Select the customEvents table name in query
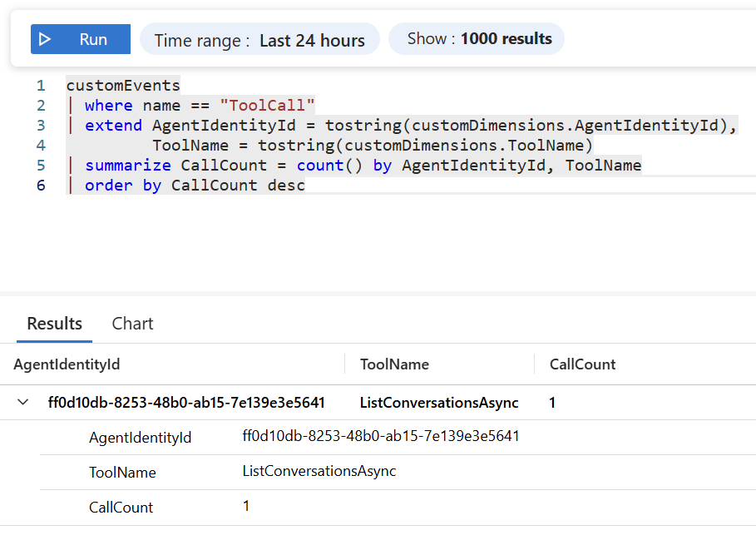 [122, 85]
